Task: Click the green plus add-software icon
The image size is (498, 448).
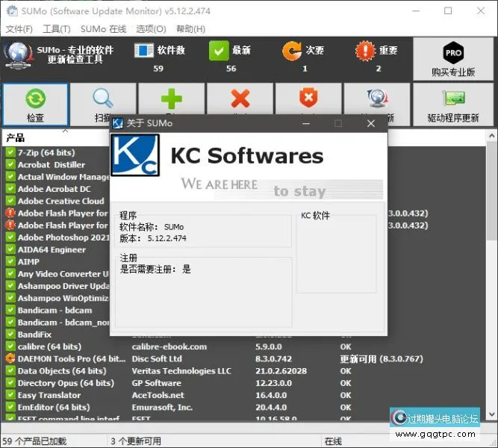Action: [x=172, y=99]
